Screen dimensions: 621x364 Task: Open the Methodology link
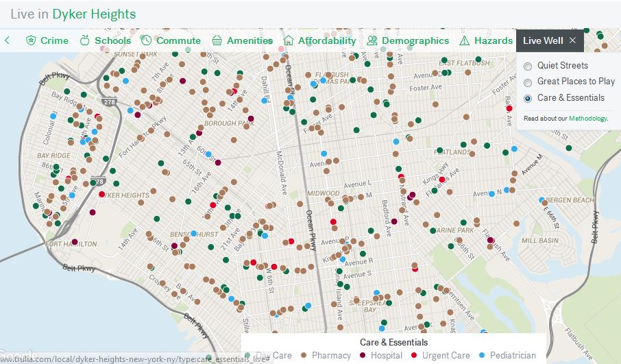coord(587,119)
